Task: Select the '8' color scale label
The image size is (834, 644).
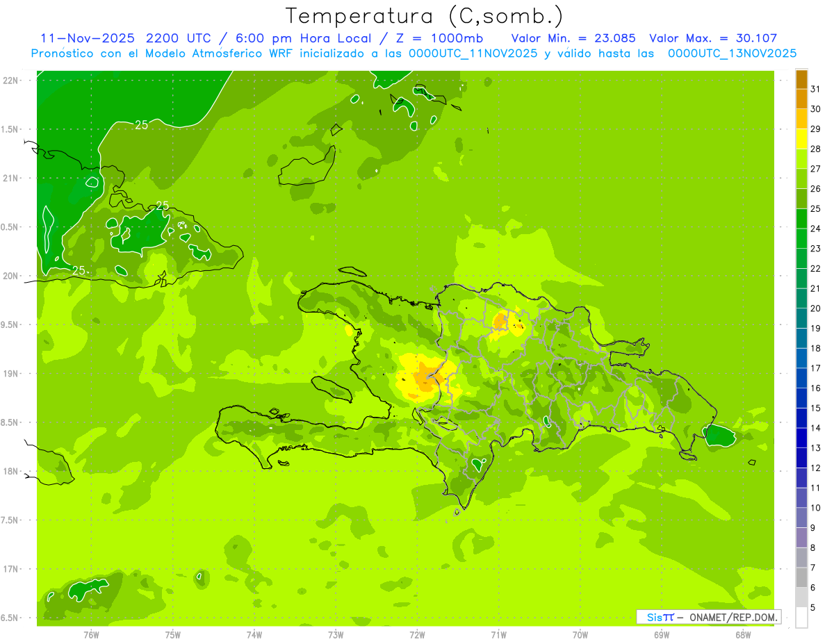Action: pyautogui.click(x=813, y=547)
